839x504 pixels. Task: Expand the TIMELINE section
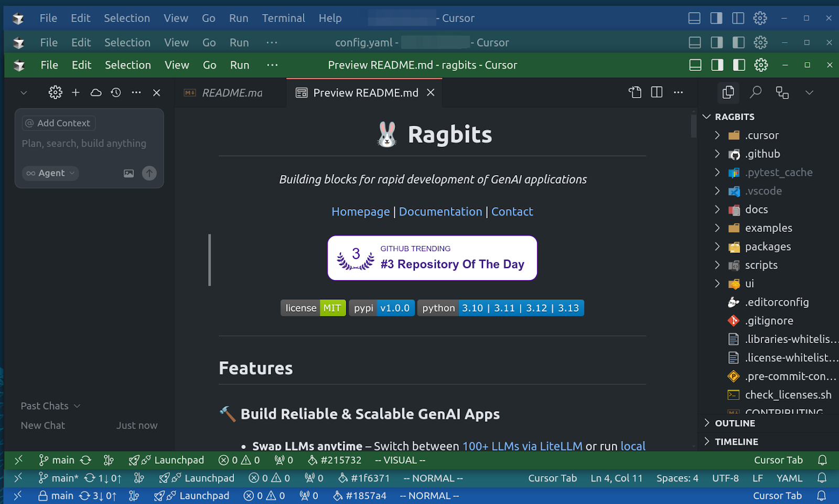768,442
